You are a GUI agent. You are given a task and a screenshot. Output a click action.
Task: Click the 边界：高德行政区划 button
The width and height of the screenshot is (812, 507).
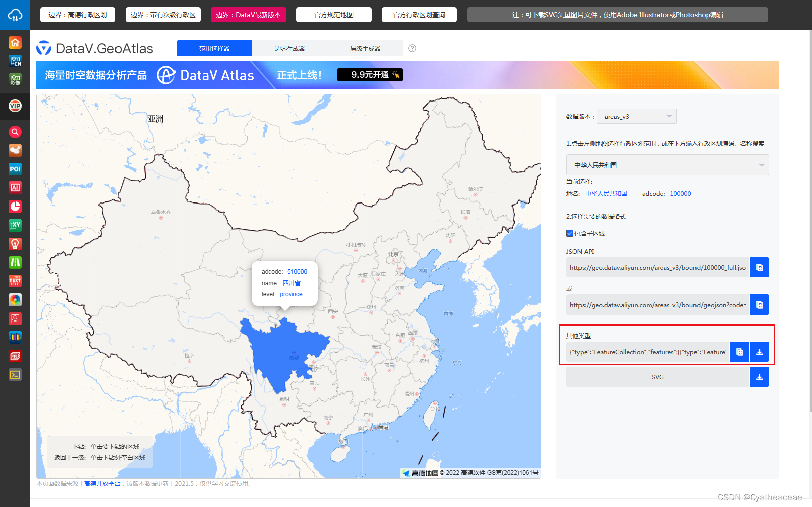(x=78, y=15)
